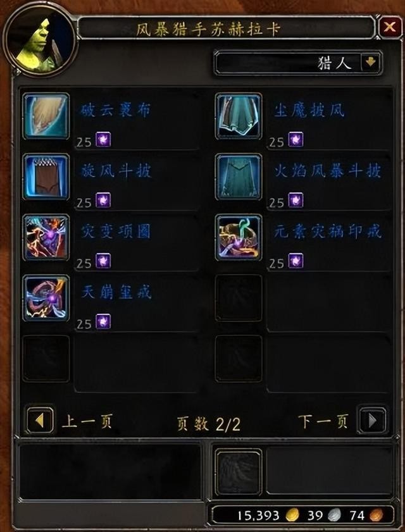Viewport: 405px width, 532px height.
Task: Click the yellow arrow on class filter
Action: pos(370,63)
